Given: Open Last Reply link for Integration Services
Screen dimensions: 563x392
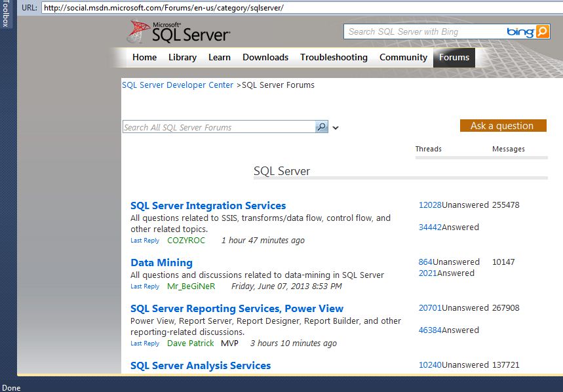Looking at the screenshot, I should tap(145, 241).
